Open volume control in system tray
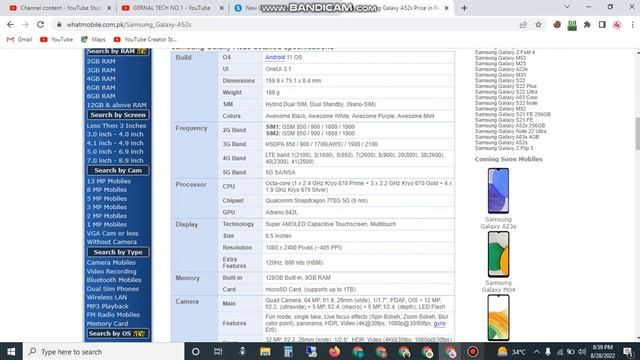Image resolution: width=640 pixels, height=360 pixels. (x=582, y=352)
